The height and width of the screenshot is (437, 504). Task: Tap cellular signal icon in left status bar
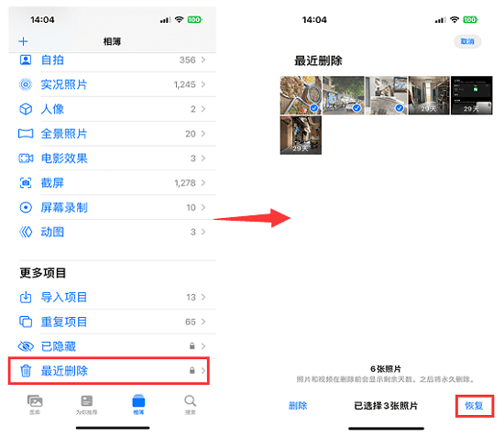165,20
